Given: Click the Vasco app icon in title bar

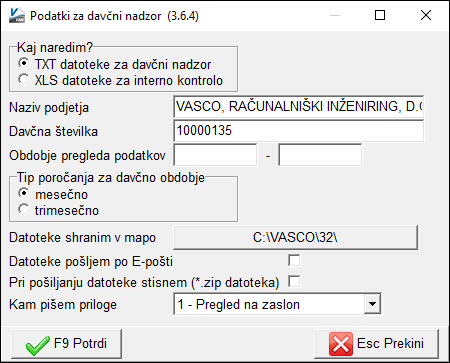Looking at the screenshot, I should tap(16, 15).
